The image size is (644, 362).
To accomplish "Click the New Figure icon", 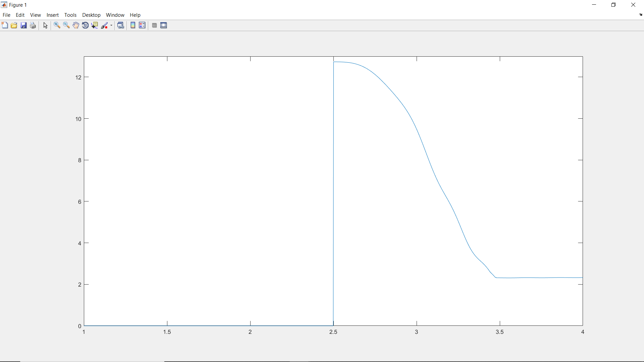I will pos(5,25).
